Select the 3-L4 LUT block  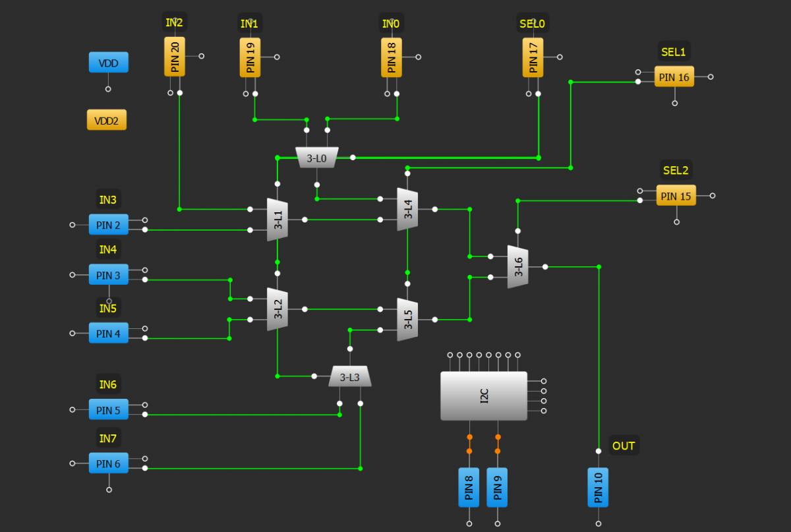407,209
